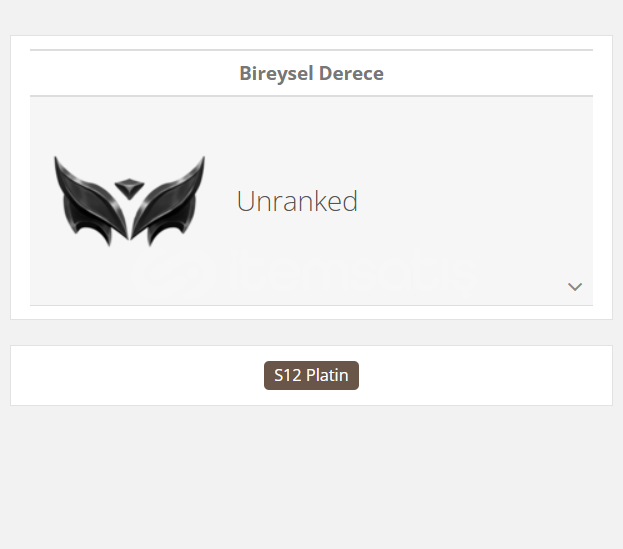Expand the Bireysel Derece rank panel chevron

pyautogui.click(x=575, y=287)
